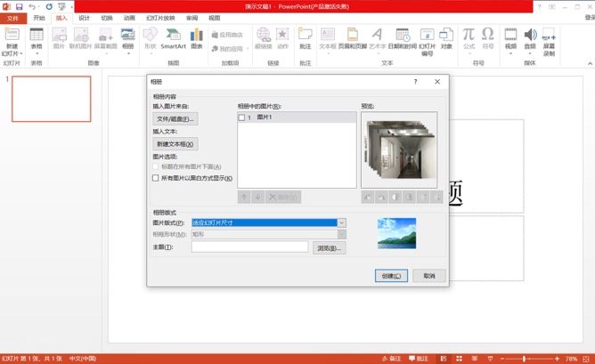The height and width of the screenshot is (364, 595).
Task: Expand the 新建幻灯片 dropdown arrow
Action: coord(12,54)
